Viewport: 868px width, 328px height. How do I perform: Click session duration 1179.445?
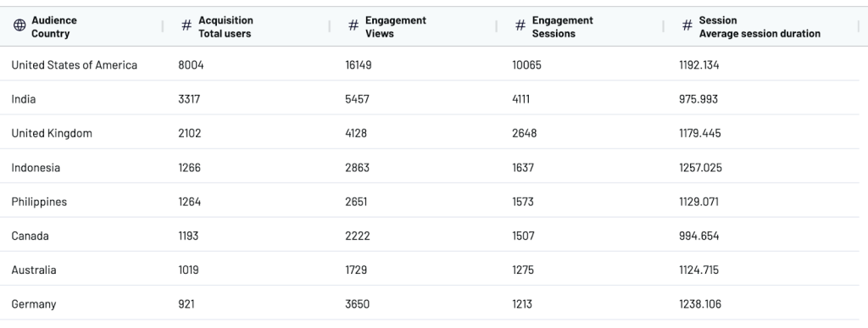click(699, 133)
